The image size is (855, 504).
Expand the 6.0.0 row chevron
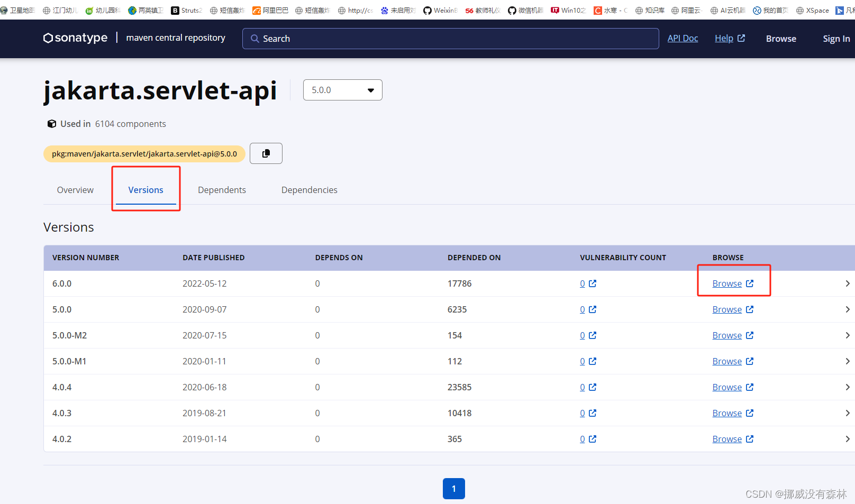tap(848, 283)
